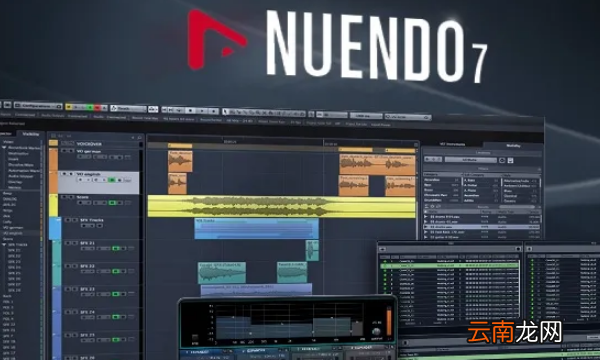The image size is (600, 360).
Task: Open the Configuration dropdown in the toolbar
Action: pyautogui.click(x=38, y=106)
